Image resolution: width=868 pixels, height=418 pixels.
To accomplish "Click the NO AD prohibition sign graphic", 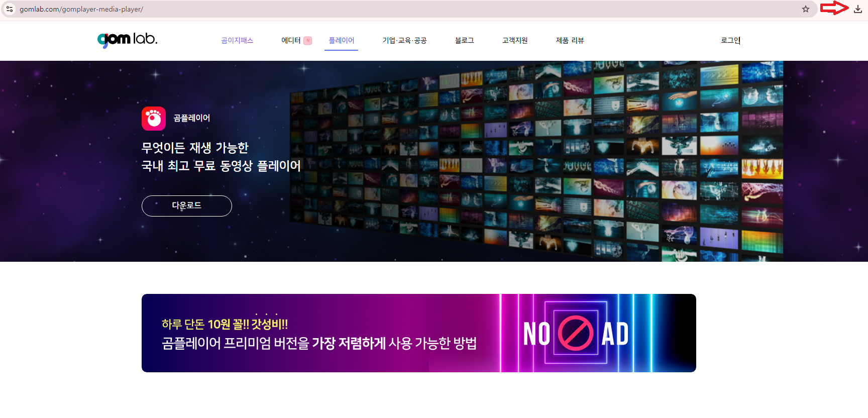I will (x=576, y=333).
